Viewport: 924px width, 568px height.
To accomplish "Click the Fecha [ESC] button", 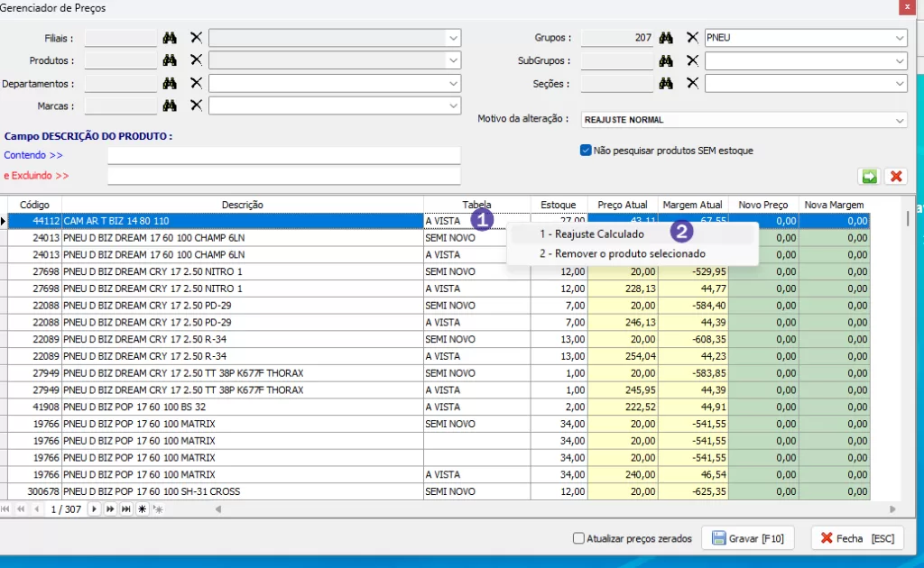I will point(856,538).
